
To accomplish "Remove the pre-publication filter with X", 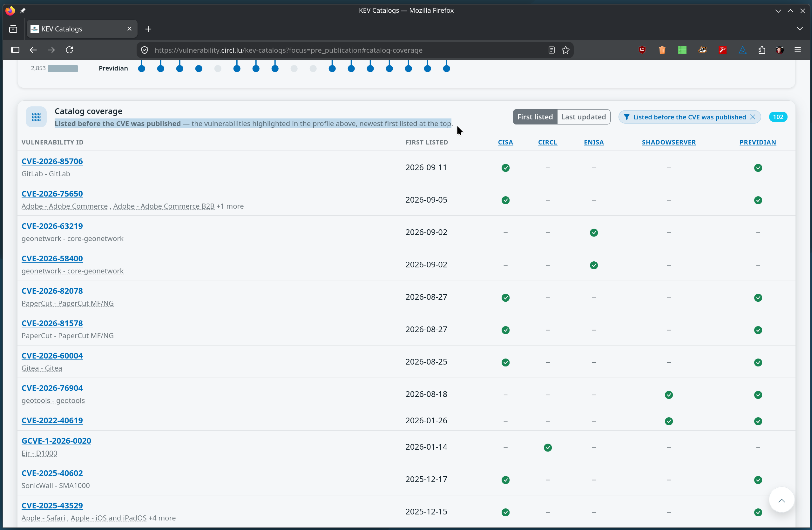I will coord(753,117).
